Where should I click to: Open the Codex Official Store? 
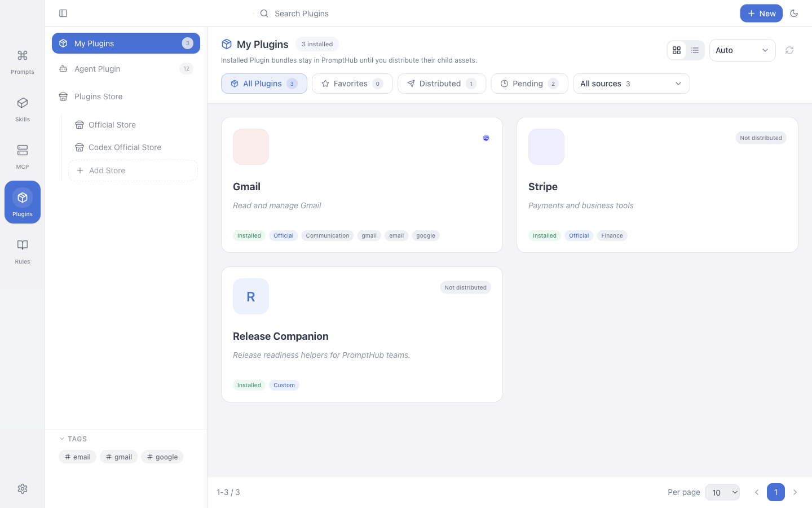pos(133,147)
